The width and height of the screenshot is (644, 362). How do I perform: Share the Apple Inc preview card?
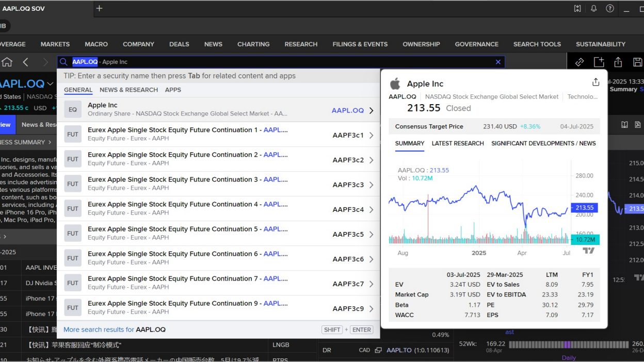[595, 82]
